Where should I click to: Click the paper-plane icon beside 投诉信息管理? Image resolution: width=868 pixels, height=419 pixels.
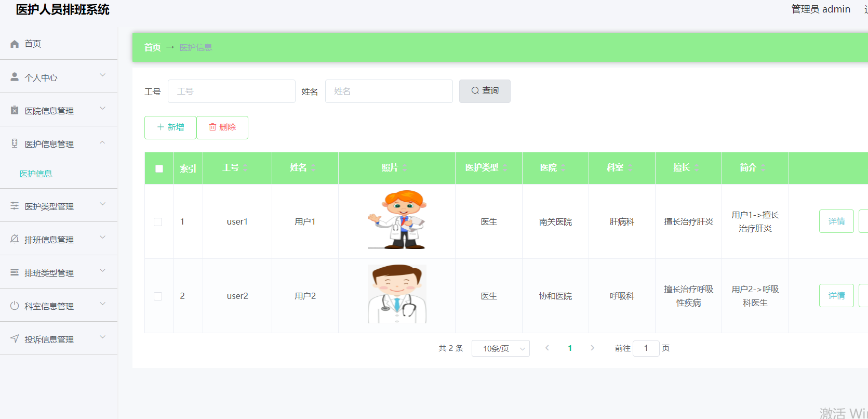pyautogui.click(x=15, y=339)
